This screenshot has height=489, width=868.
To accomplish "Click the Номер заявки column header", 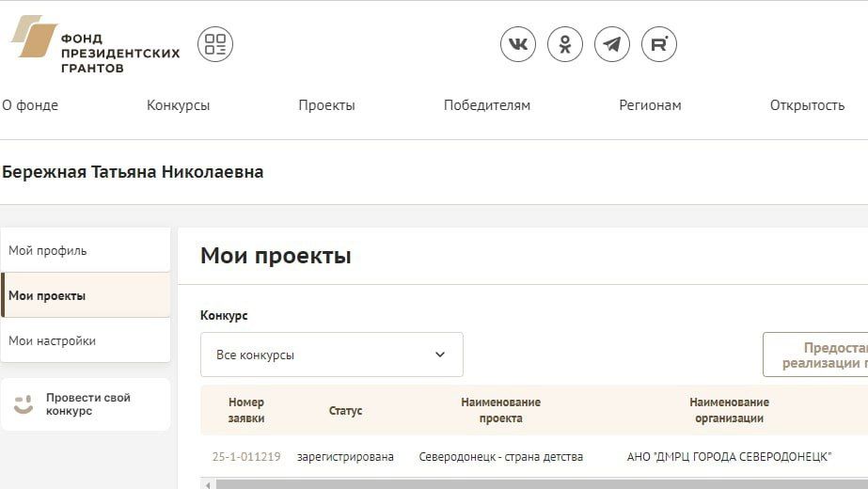I will coord(246,410).
